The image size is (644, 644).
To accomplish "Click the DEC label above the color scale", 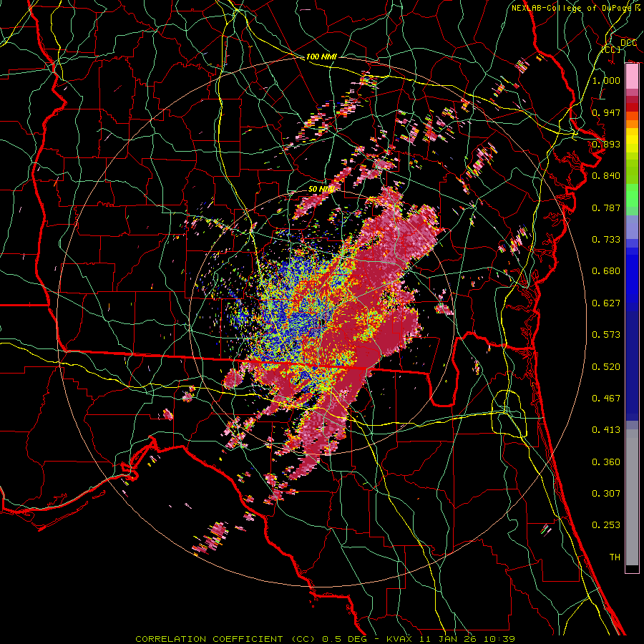I will tap(628, 43).
